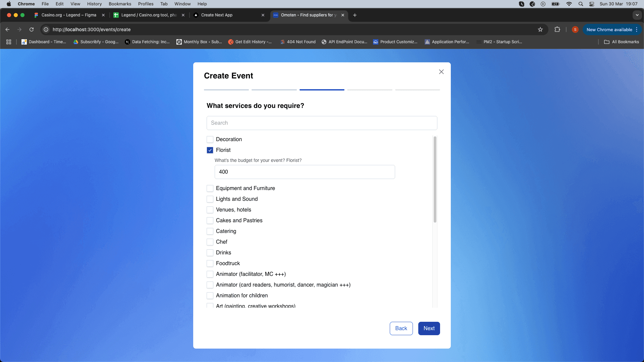644x362 pixels.
Task: Click the browser back arrow
Action: click(7, 29)
